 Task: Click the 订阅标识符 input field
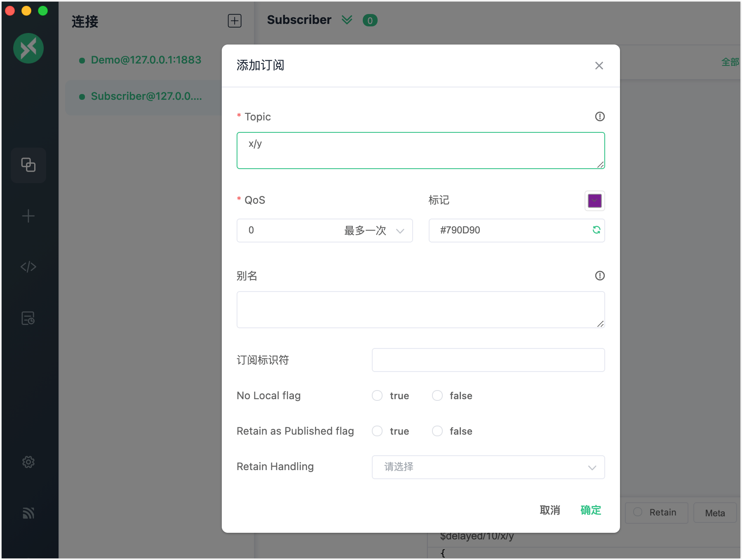click(x=488, y=360)
